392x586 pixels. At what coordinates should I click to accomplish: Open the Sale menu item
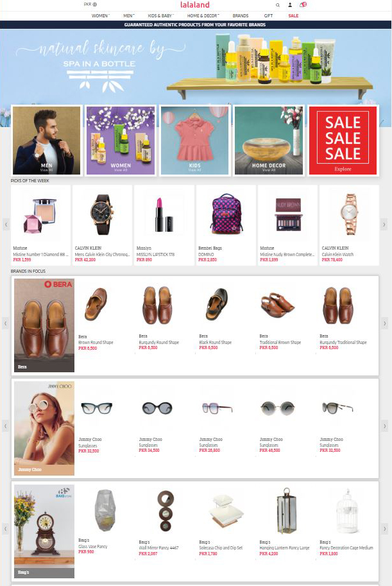click(293, 15)
